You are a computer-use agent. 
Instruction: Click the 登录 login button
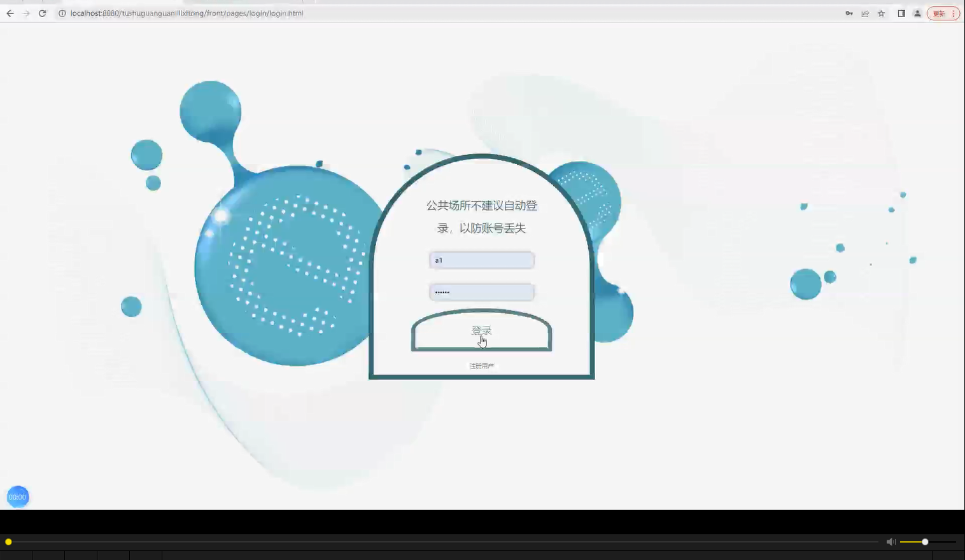[x=481, y=330]
